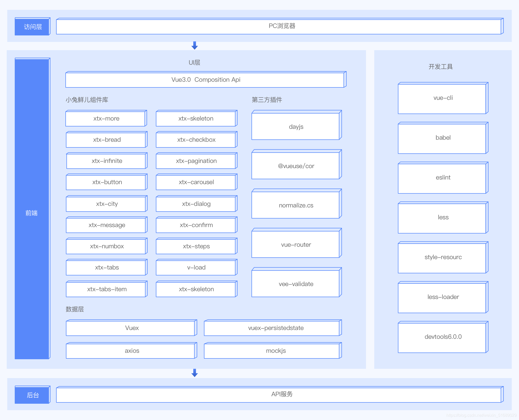519x420 pixels.
Task: Click the xtx-more component box
Action: (x=106, y=118)
